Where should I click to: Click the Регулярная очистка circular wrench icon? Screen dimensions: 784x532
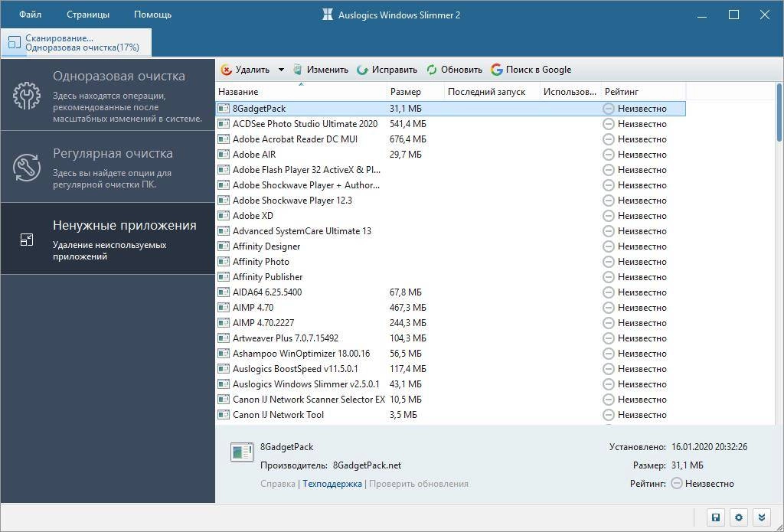pyautogui.click(x=27, y=167)
